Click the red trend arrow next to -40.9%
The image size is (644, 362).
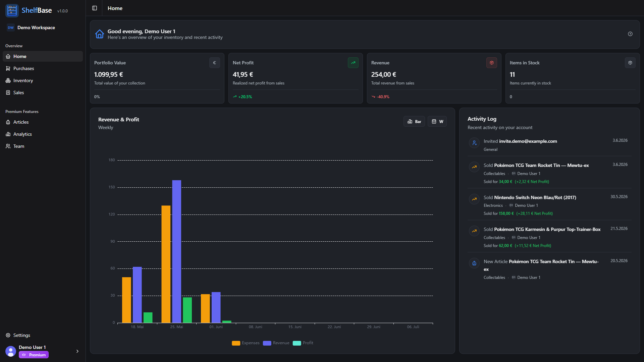click(x=373, y=97)
